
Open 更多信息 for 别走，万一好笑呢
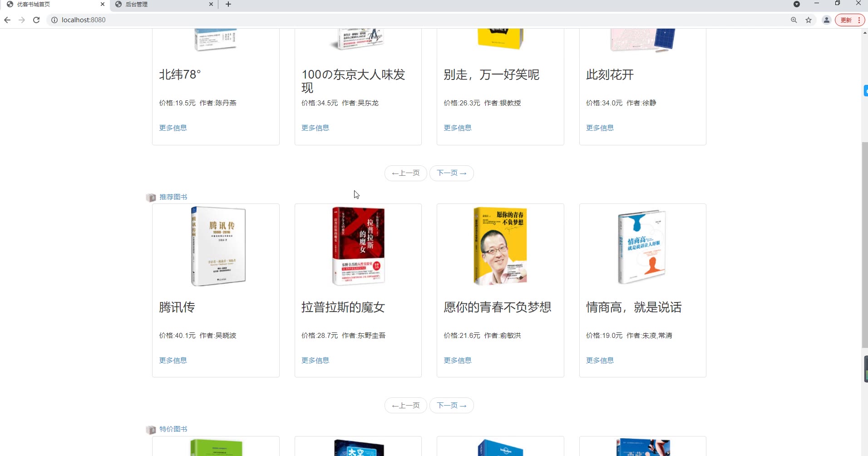pos(458,128)
